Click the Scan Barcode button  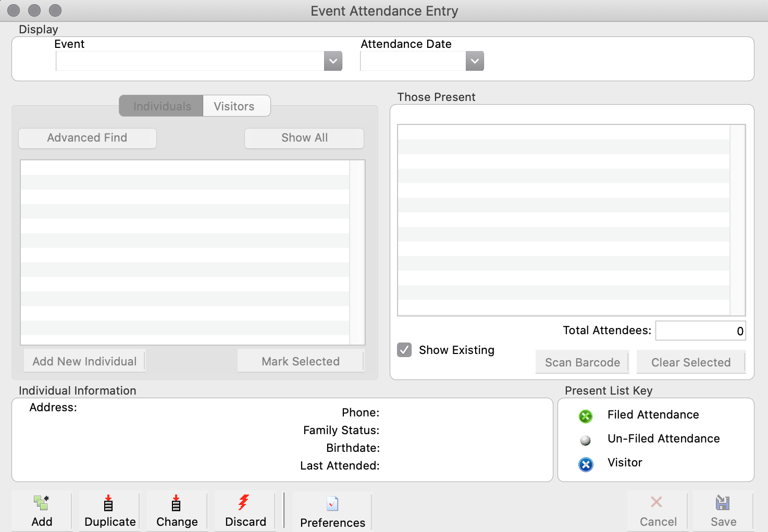tap(581, 362)
